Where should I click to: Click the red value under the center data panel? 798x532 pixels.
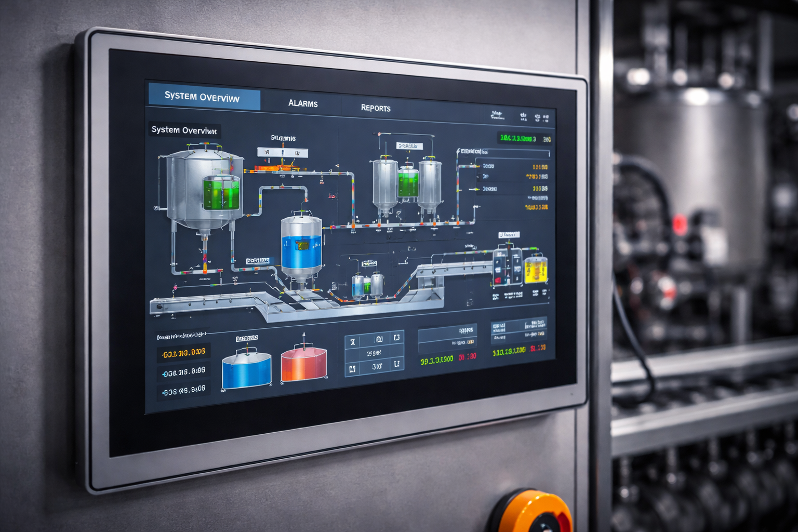(467, 357)
